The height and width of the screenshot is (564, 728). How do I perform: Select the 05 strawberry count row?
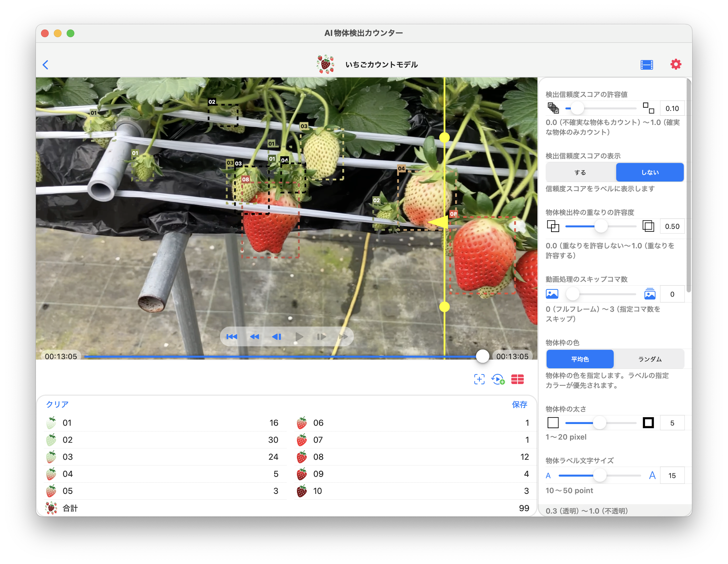[x=165, y=491]
